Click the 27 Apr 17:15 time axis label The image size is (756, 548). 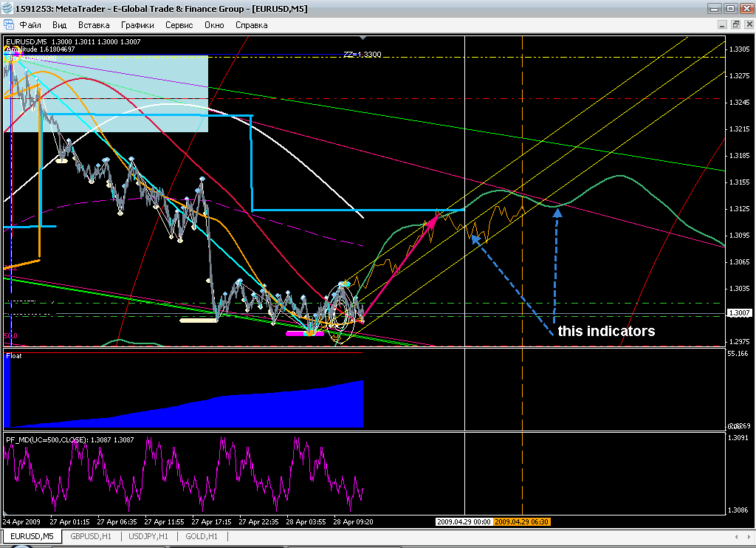(211, 522)
